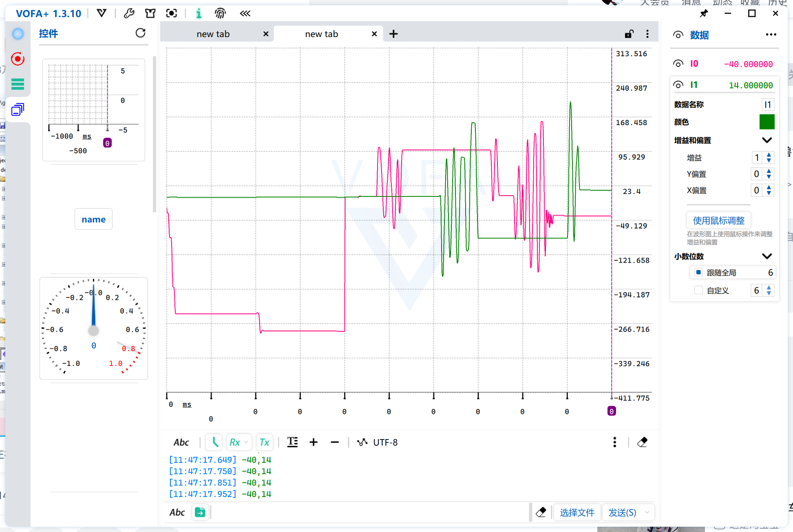Open the Rx dropdown arrow

click(x=246, y=442)
